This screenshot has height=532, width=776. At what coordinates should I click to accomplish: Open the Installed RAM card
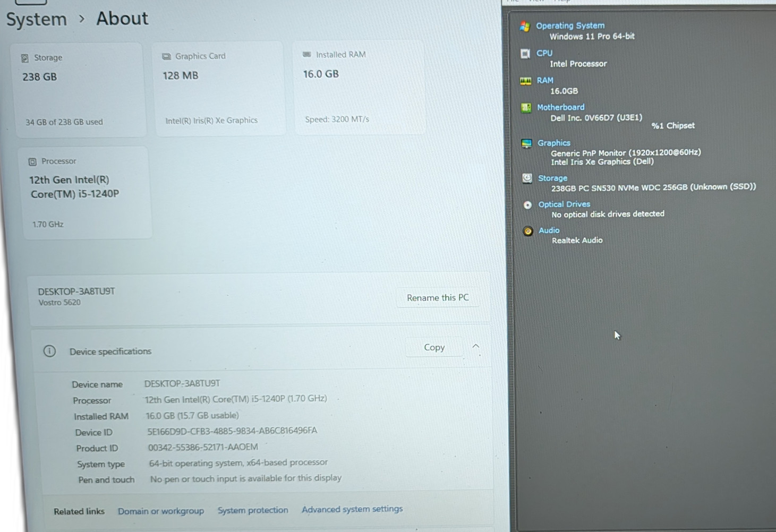[x=359, y=87]
